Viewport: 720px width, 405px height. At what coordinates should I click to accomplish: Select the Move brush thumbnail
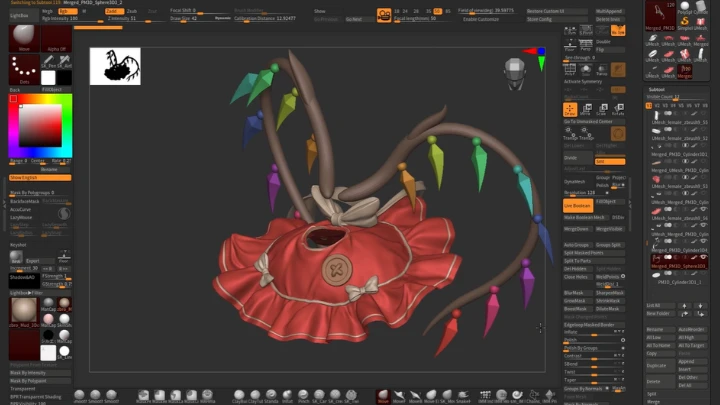[x=24, y=39]
